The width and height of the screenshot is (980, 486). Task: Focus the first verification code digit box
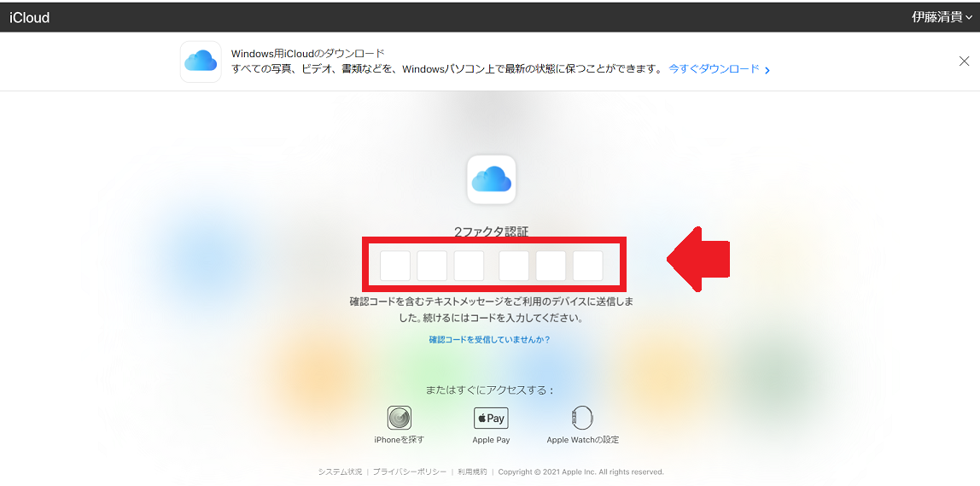tap(395, 266)
